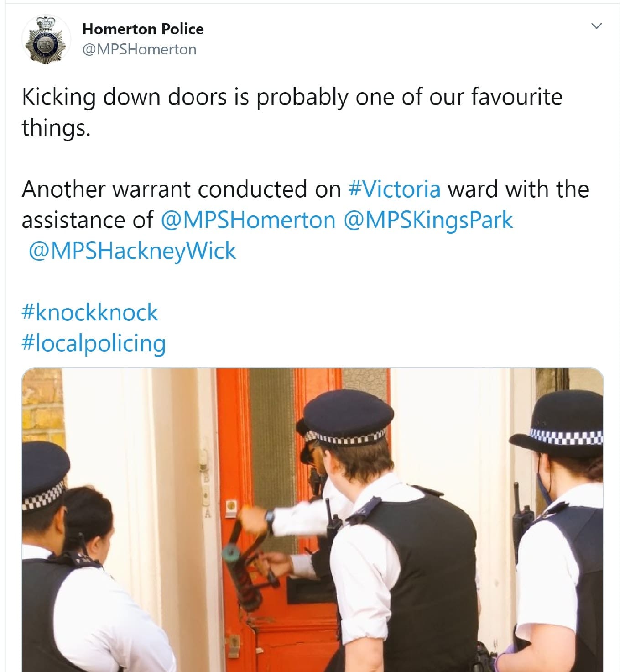The image size is (625, 672).
Task: Follow the #knockknock hashtag
Action: click(x=90, y=313)
